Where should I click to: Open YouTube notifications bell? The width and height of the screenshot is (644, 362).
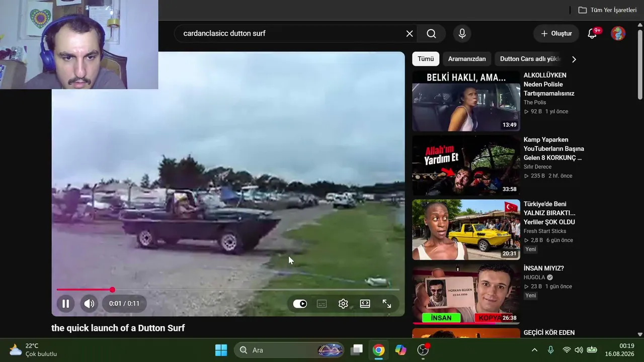pyautogui.click(x=593, y=34)
